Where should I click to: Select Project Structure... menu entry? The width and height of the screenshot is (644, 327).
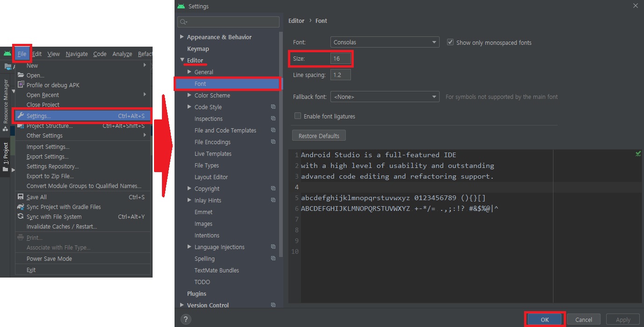[x=83, y=126]
